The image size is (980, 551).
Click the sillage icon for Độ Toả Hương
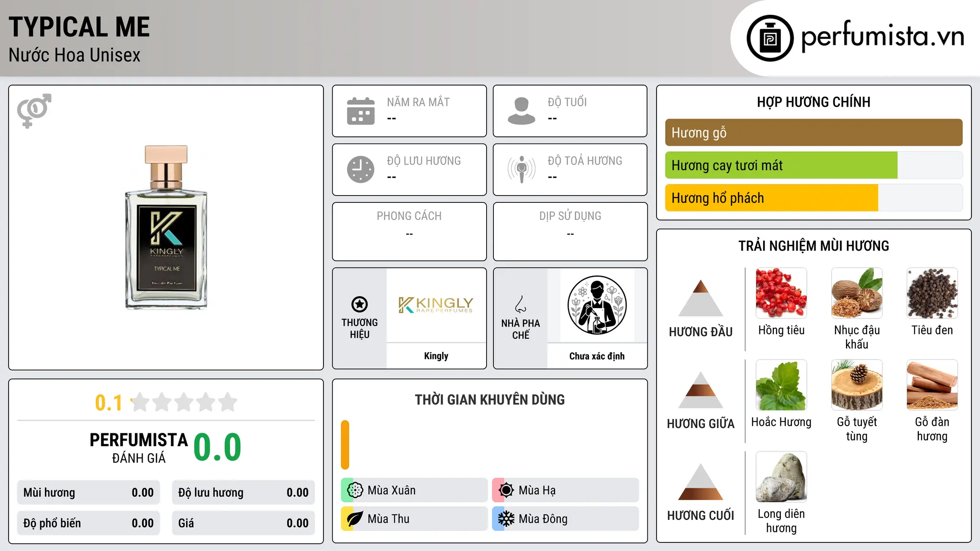pos(522,169)
